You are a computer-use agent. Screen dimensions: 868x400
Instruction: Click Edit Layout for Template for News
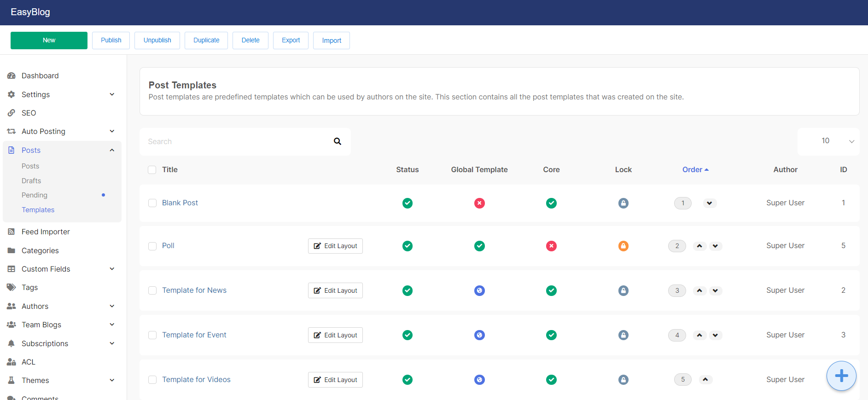pos(335,290)
